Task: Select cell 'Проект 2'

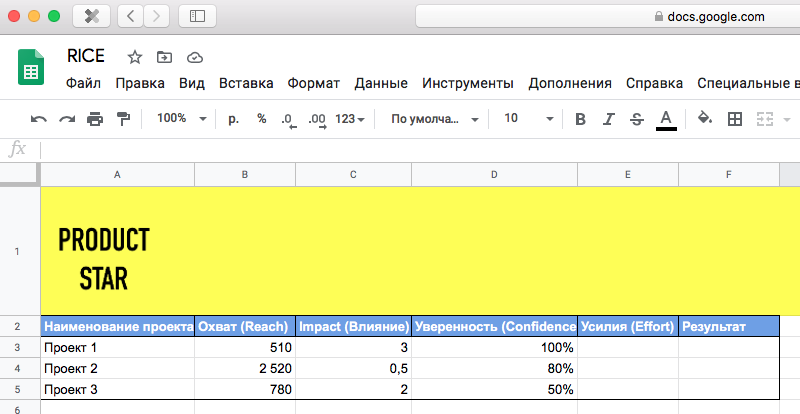Action: tap(117, 369)
